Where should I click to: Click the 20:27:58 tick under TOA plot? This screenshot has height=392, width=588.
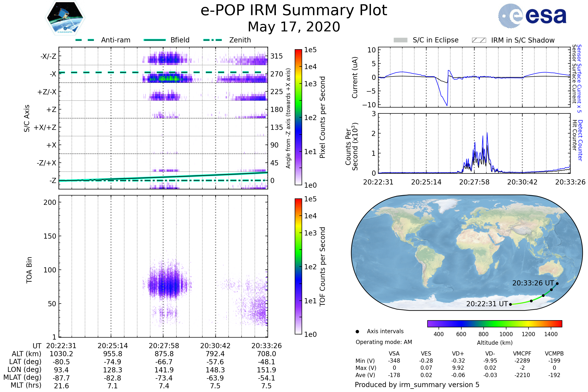point(164,346)
